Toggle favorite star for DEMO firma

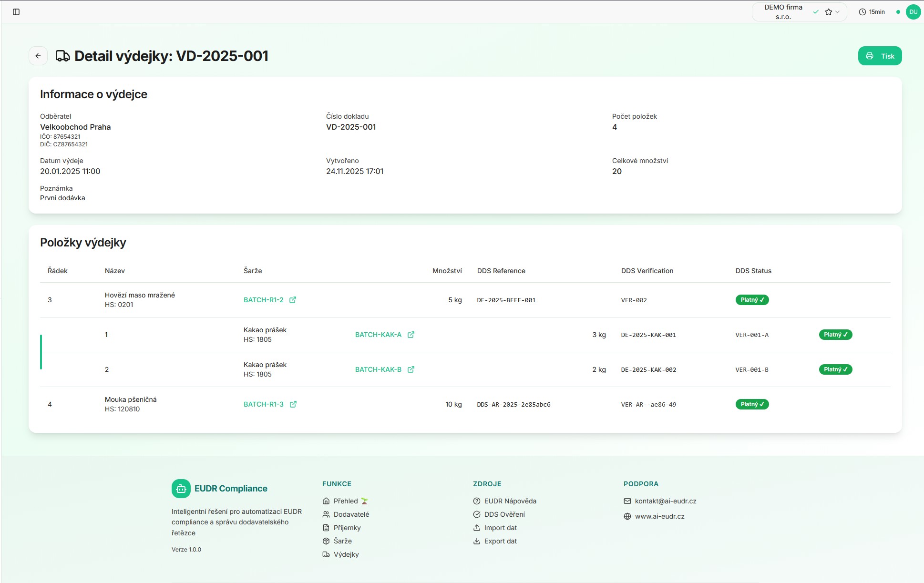tap(829, 12)
